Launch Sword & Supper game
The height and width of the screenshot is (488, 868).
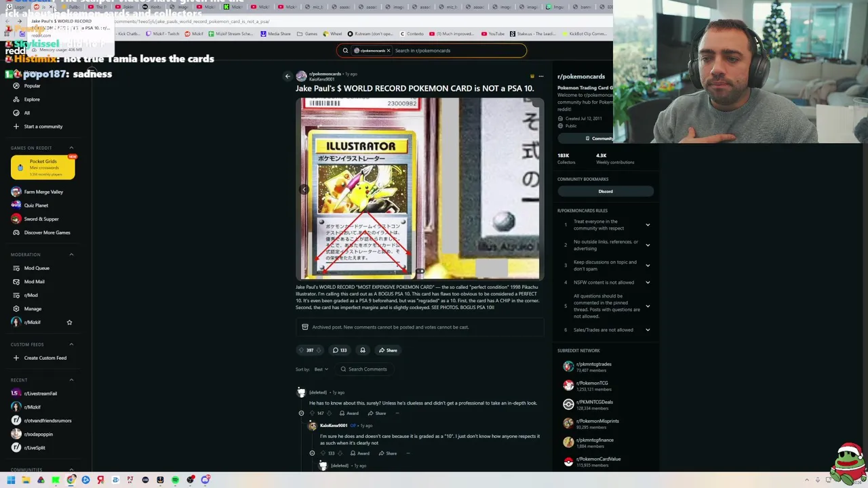click(41, 219)
